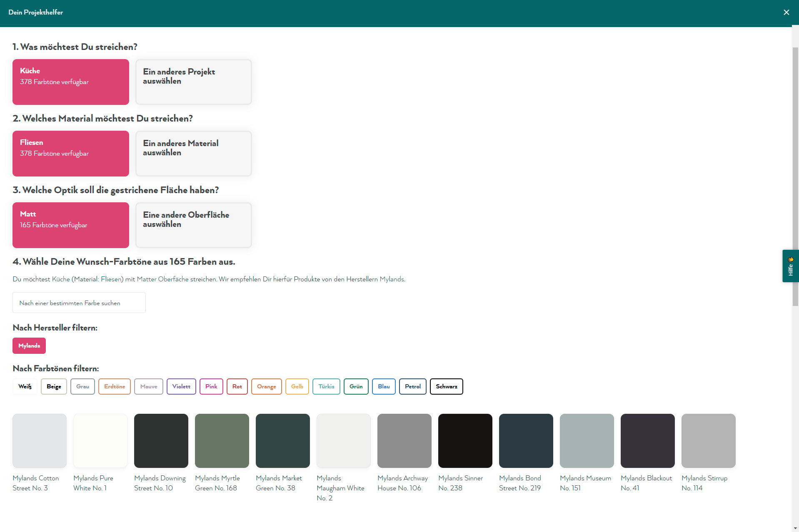Image resolution: width=799 pixels, height=532 pixels.
Task: Pick Mylands Bond Street No. 219 swatch
Action: 526,441
